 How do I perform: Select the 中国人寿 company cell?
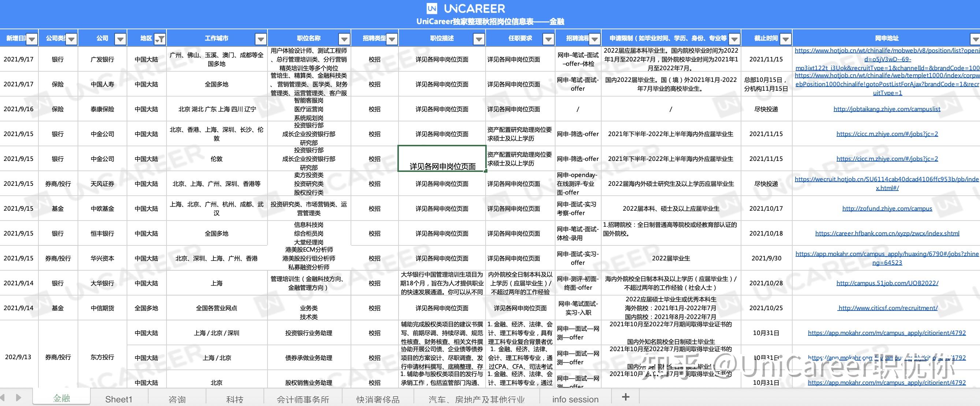[102, 84]
